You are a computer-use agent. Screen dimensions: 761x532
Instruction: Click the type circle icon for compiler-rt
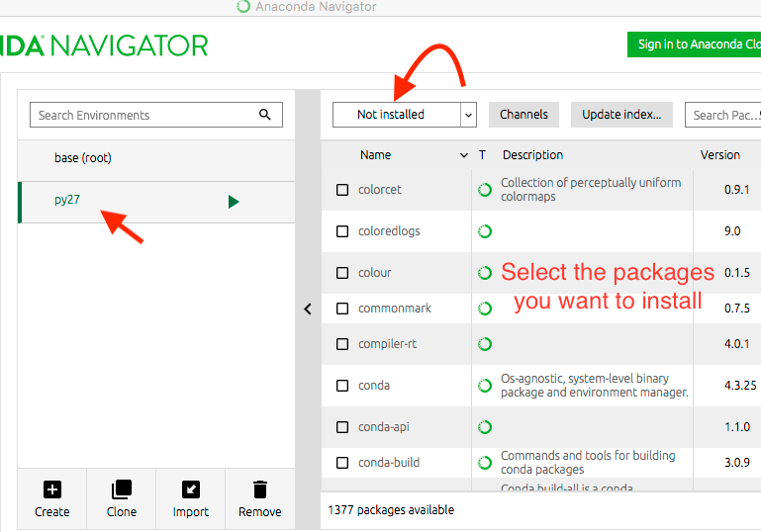pyautogui.click(x=485, y=344)
